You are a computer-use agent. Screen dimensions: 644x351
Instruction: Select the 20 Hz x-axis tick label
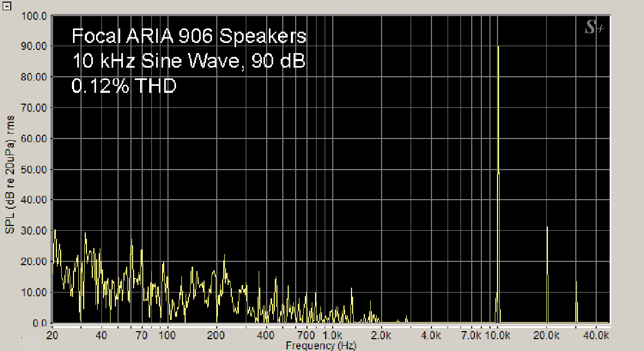52,335
